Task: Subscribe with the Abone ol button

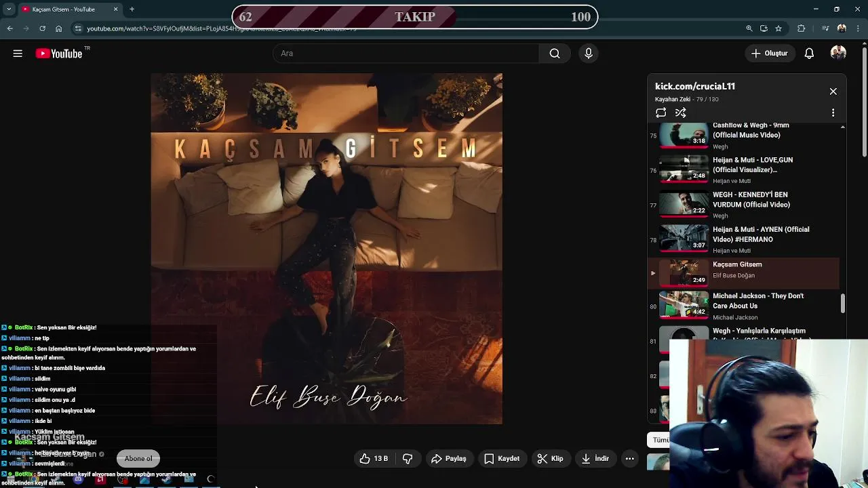Action: pyautogui.click(x=138, y=459)
